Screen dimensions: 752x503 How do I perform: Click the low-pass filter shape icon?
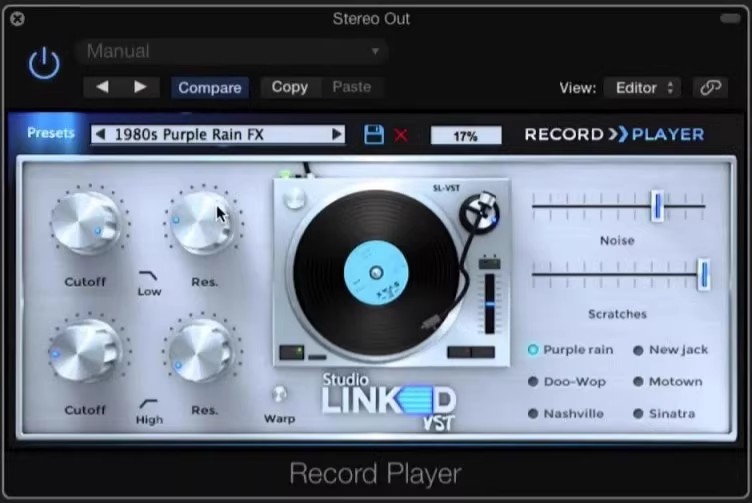[x=148, y=274]
